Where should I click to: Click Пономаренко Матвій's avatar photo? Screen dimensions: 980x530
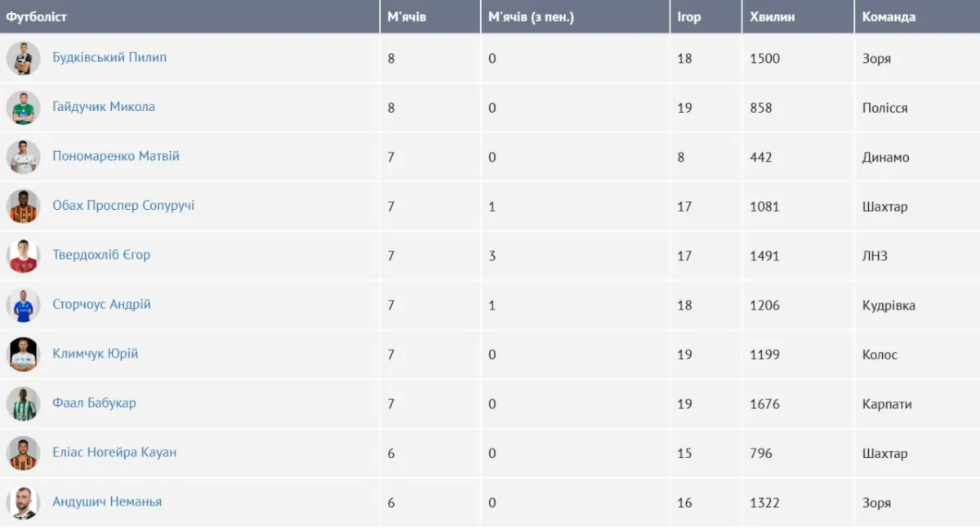[23, 157]
